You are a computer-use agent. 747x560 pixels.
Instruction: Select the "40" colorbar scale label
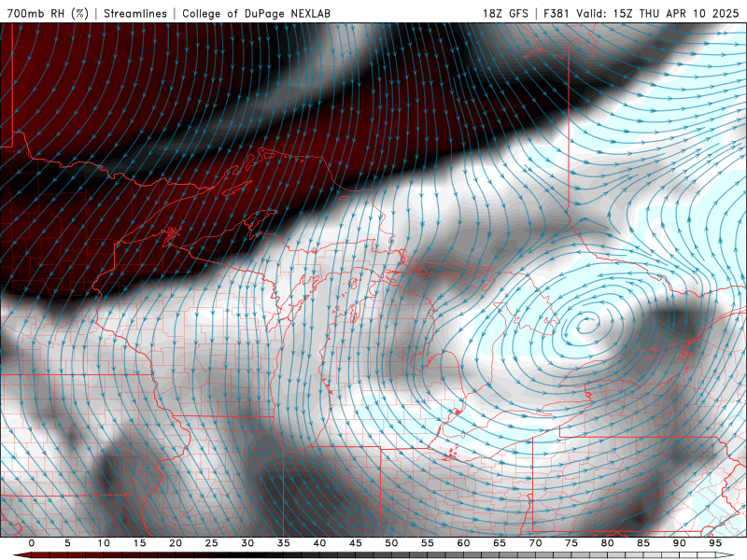[319, 543]
